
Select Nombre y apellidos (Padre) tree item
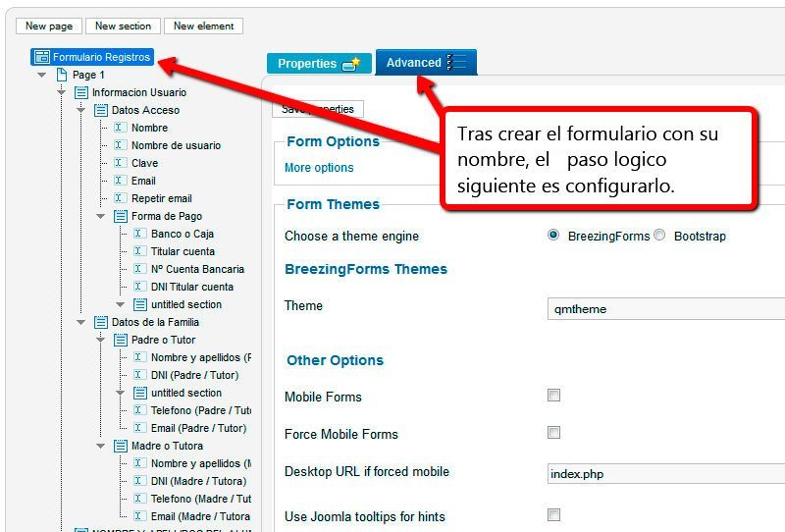pyautogui.click(x=201, y=357)
